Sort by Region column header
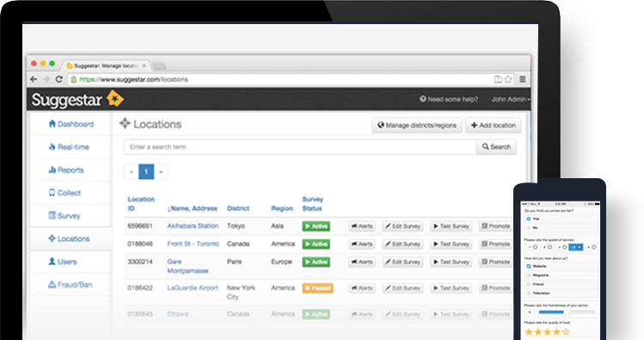Viewport: 644px width, 340px height. (282, 208)
